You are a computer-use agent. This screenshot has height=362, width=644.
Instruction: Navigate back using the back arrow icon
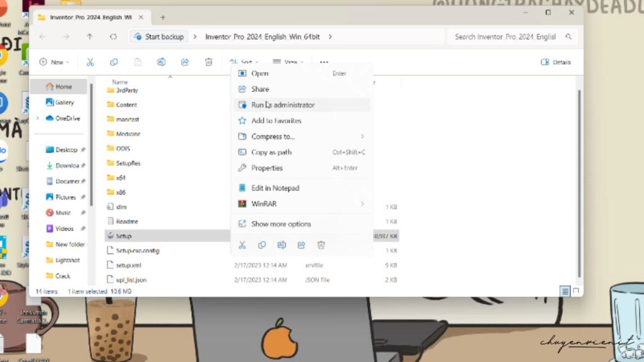[42, 36]
